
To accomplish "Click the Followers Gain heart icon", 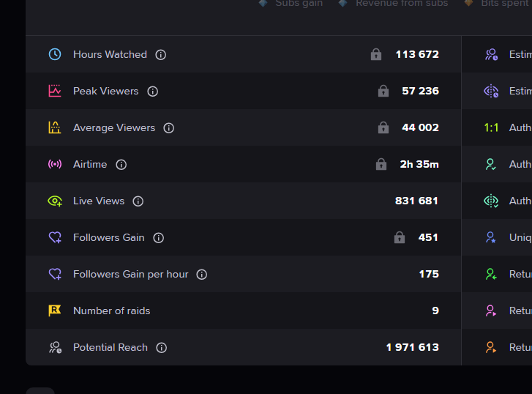I will tap(55, 237).
